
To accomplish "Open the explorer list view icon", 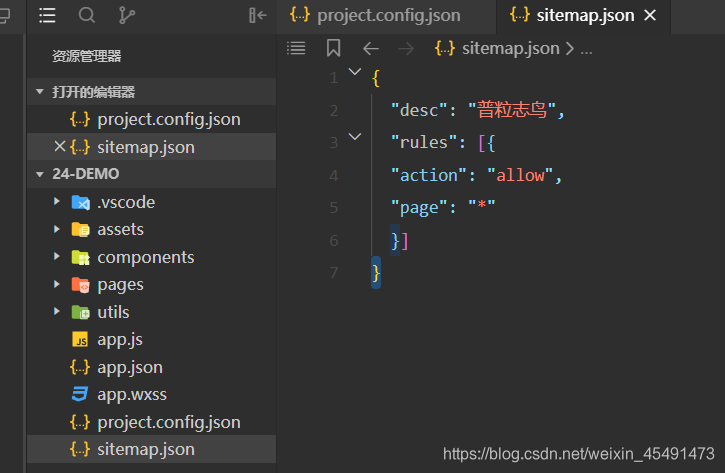I will pyautogui.click(x=47, y=15).
